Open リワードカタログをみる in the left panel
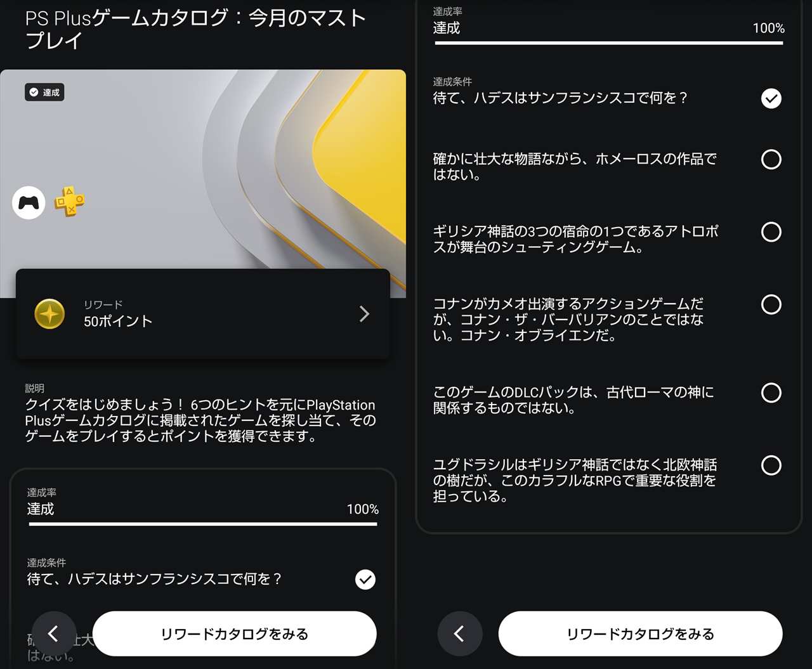The image size is (812, 669). point(235,633)
